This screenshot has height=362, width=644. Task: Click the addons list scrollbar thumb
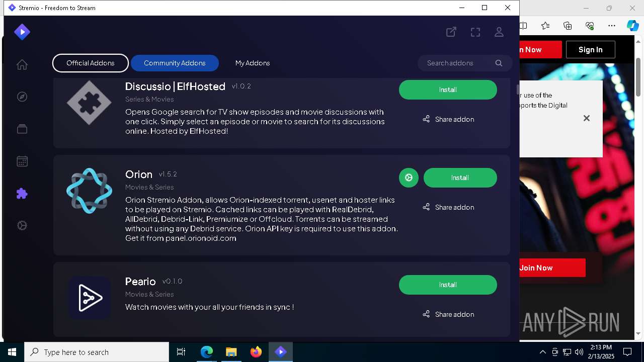click(517, 89)
